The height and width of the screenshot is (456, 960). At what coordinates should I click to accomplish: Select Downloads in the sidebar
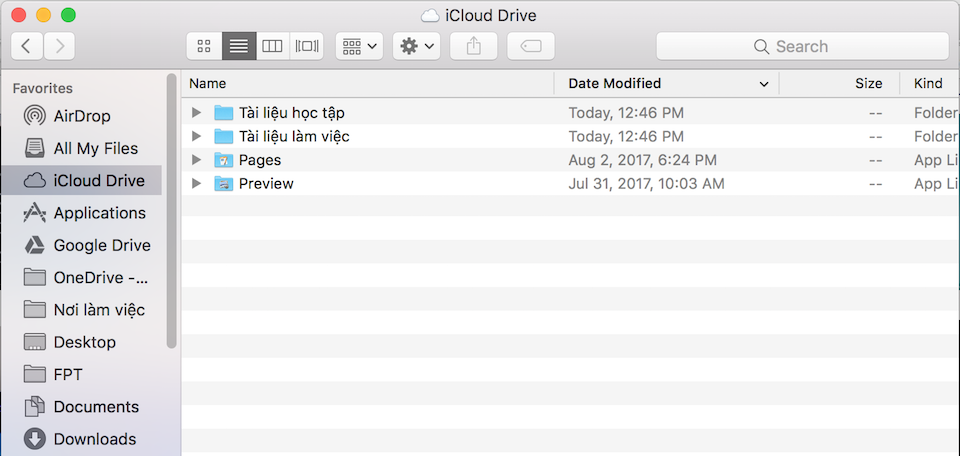(x=94, y=439)
